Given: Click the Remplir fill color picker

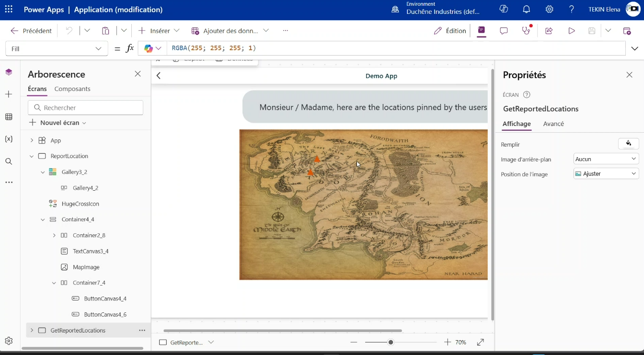Looking at the screenshot, I should 628,144.
